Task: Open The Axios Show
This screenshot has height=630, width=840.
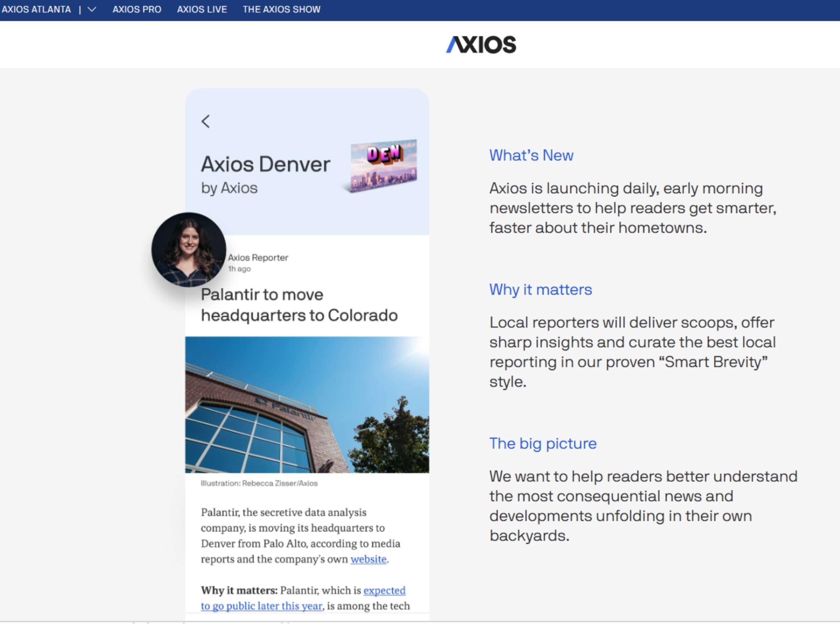Action: click(282, 10)
